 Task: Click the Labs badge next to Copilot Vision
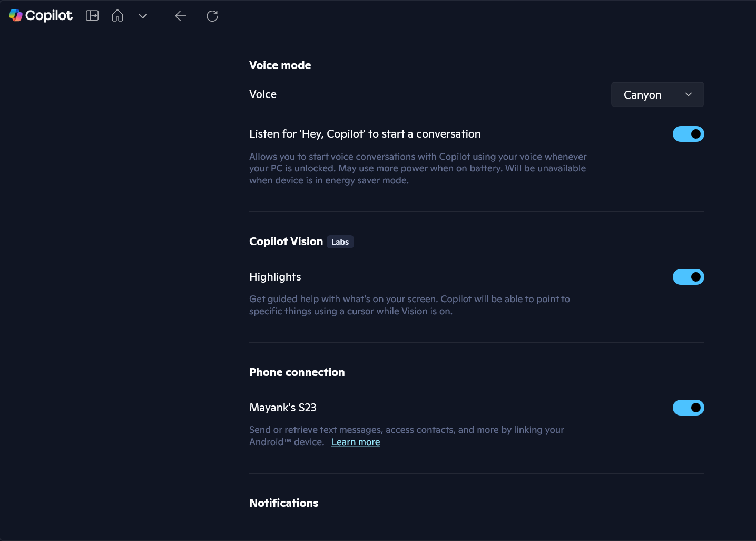point(340,241)
